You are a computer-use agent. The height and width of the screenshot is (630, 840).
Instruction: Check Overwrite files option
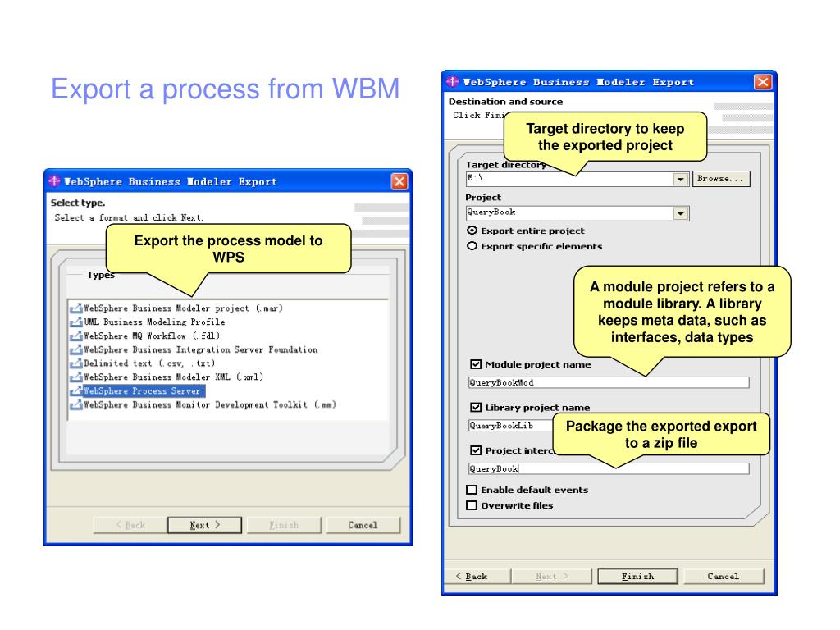tap(472, 505)
